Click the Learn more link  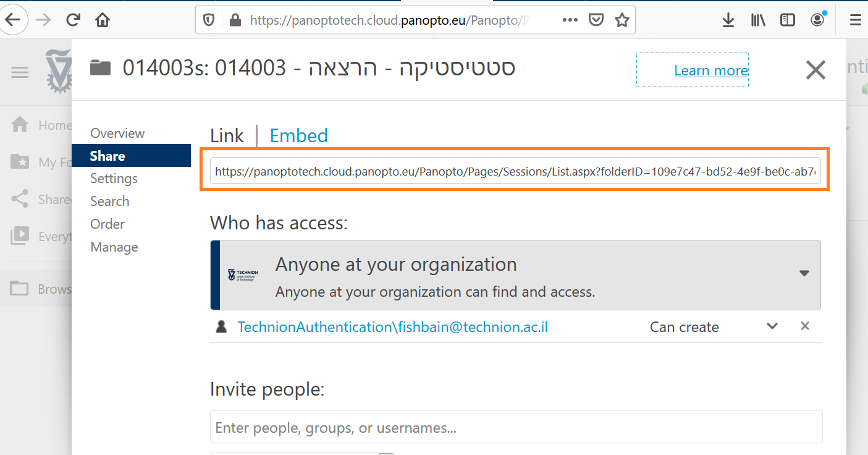(710, 70)
